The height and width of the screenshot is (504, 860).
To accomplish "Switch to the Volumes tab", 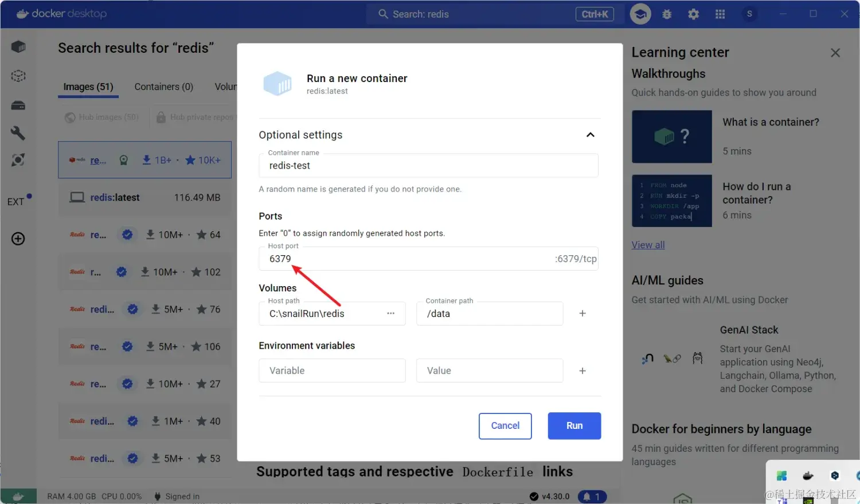I will pyautogui.click(x=226, y=87).
